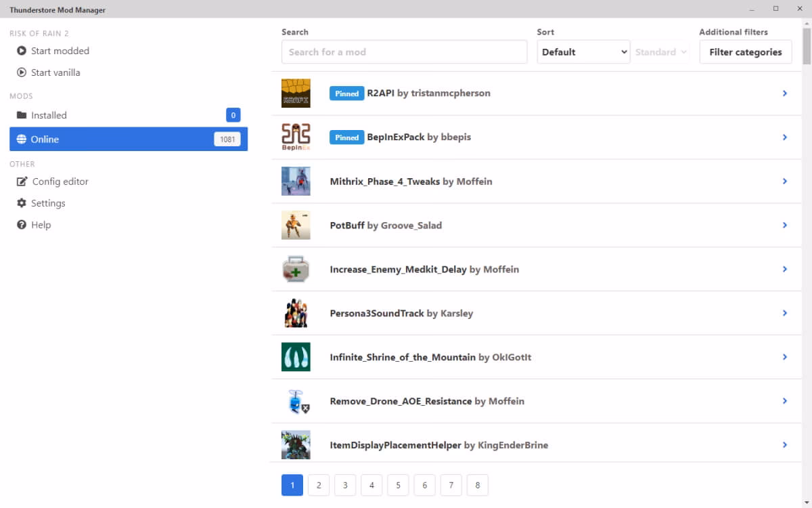Image resolution: width=812 pixels, height=508 pixels.
Task: Click the ItemDisplayPlacementHelper mod image
Action: [x=296, y=445]
